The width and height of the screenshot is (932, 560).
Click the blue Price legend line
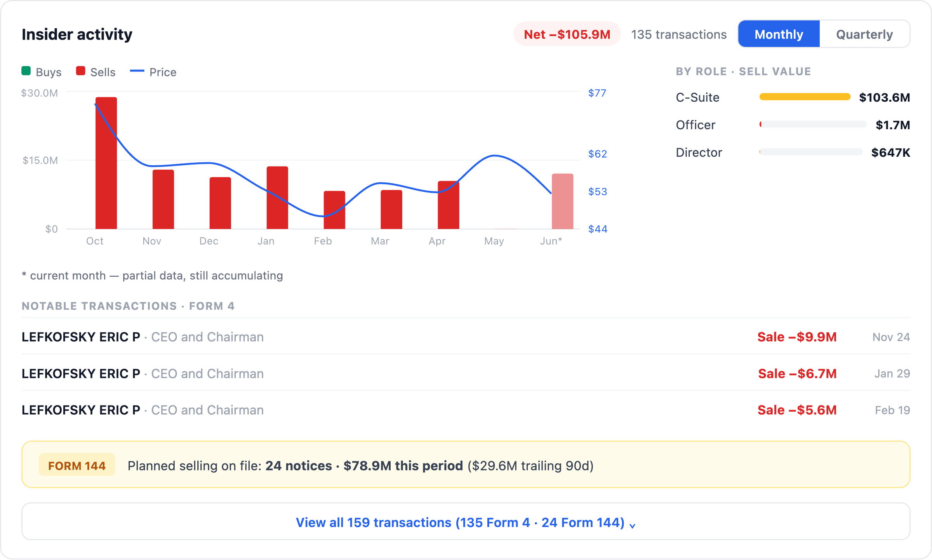click(x=137, y=71)
